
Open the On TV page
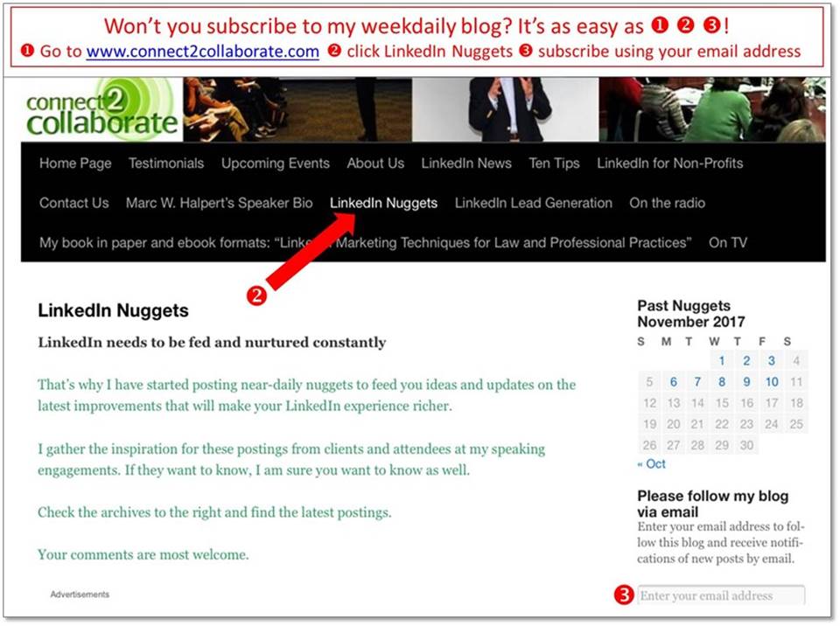[x=727, y=243]
